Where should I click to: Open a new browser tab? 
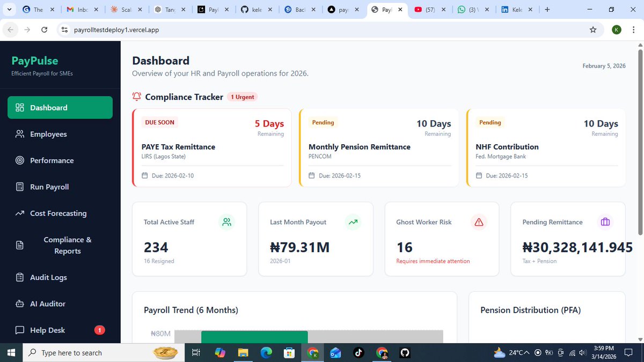[547, 10]
